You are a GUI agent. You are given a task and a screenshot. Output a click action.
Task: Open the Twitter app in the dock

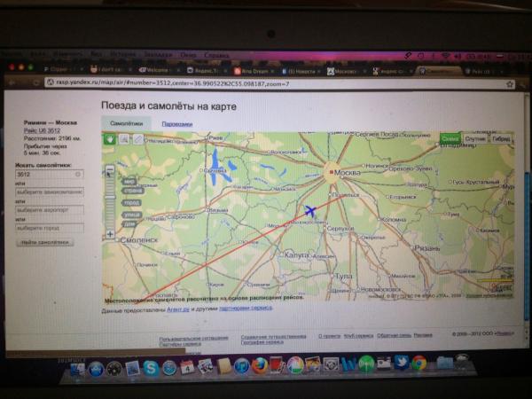coord(401,363)
